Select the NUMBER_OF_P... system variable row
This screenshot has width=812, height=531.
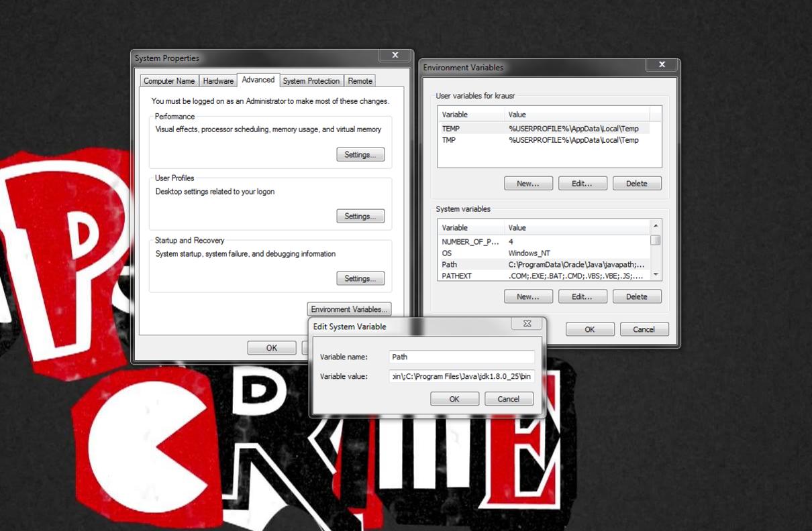(544, 241)
